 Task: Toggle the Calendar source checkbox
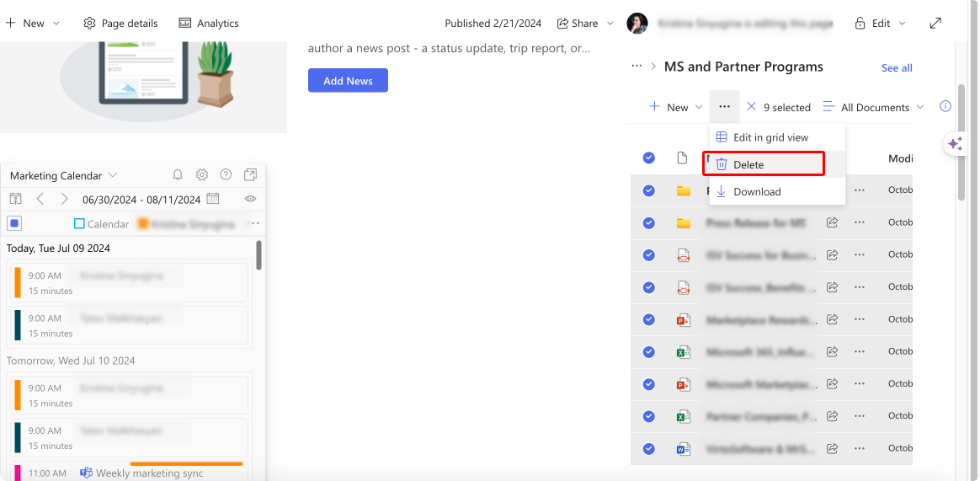79,223
